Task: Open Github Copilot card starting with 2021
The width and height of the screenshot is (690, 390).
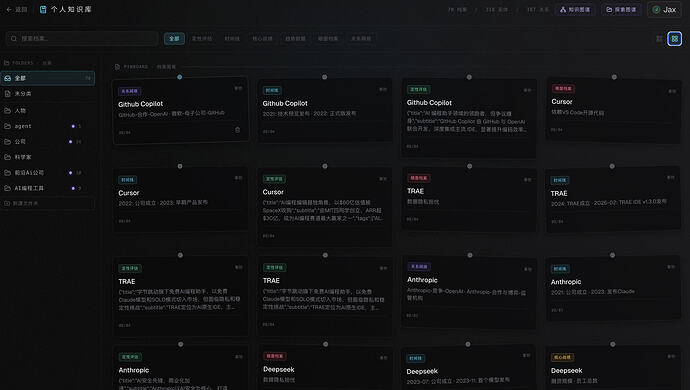Action: 324,110
